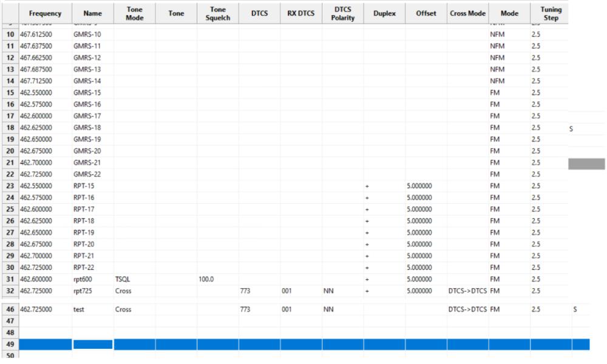Click the NFM mode cell of GMRS-10
607x364 pixels.
508,35
